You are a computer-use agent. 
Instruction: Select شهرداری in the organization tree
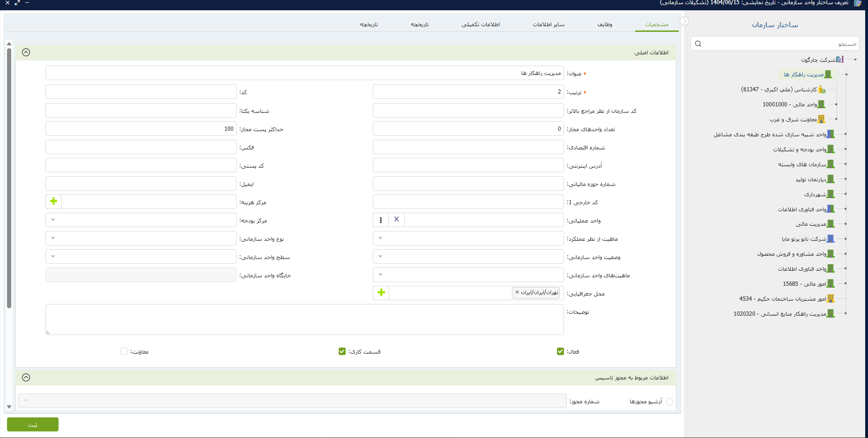pos(815,194)
